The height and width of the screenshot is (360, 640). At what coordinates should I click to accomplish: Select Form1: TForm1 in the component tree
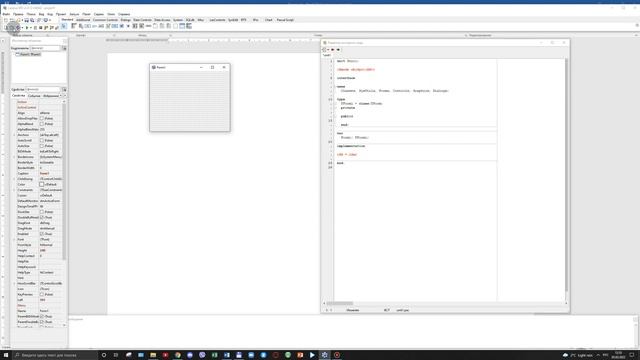30,54
